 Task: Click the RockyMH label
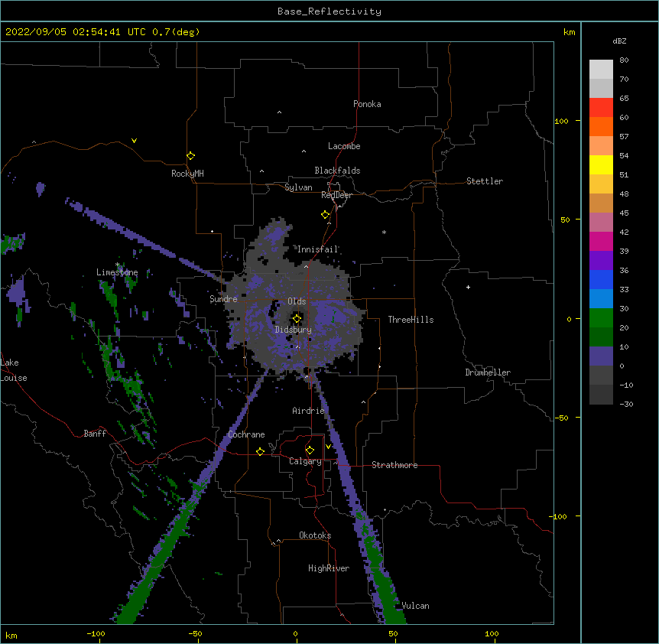pos(187,174)
